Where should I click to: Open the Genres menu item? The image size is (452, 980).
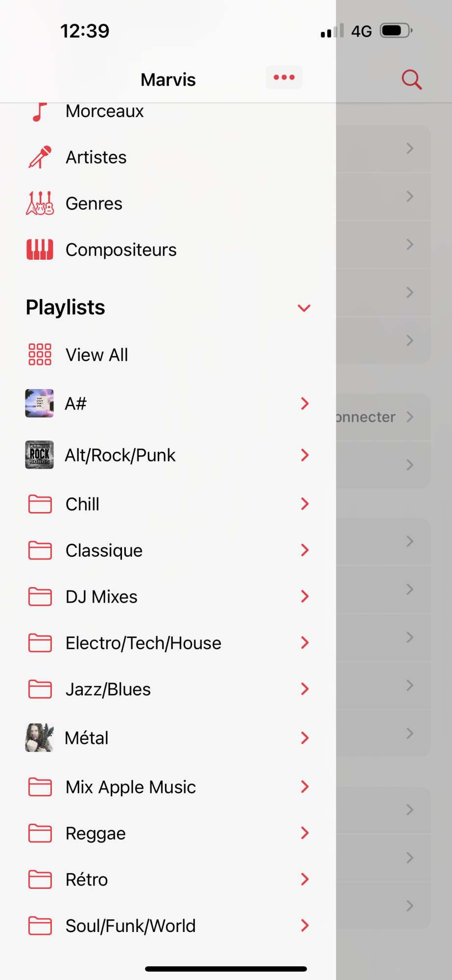[94, 203]
